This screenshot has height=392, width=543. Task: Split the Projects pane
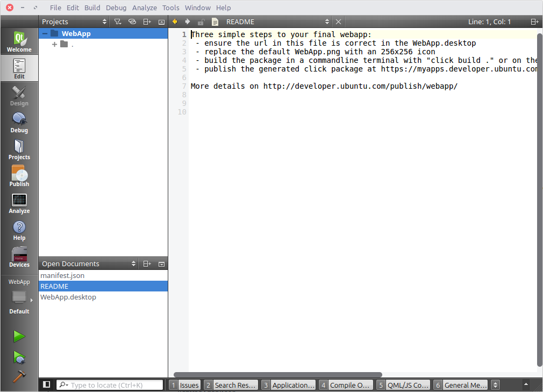[147, 22]
